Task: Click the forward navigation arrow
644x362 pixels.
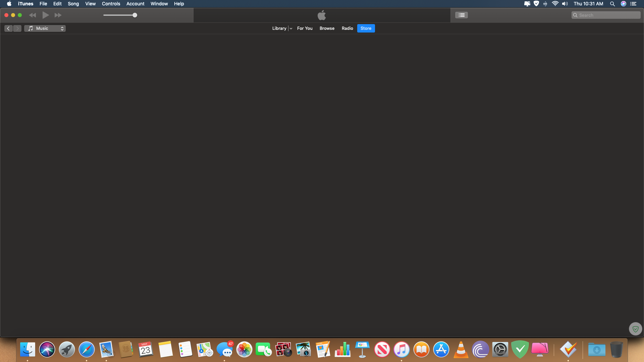Action: 17,28
